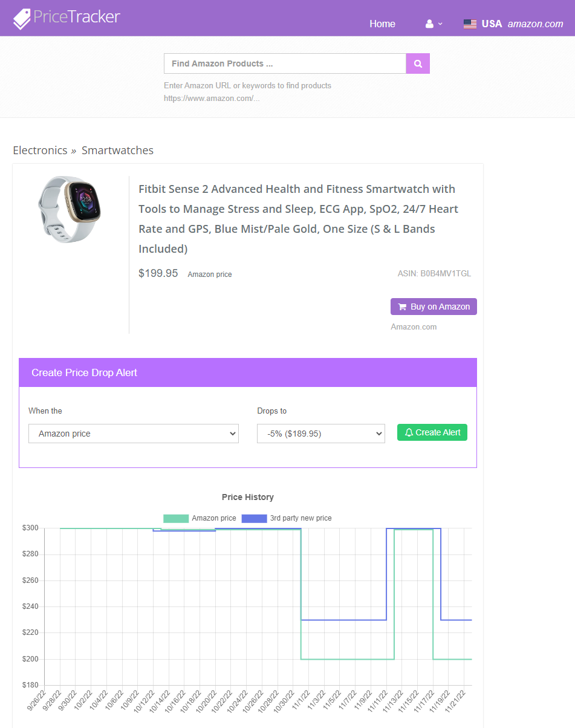Click the $199.95 price text
575x728 pixels.
tap(158, 273)
